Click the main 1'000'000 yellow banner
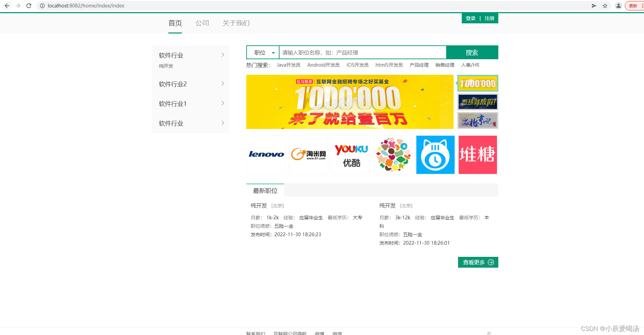Screen dimensions: 644x335 [350, 102]
